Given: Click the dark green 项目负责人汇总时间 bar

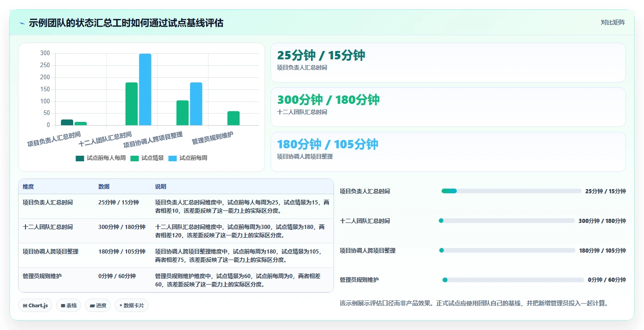Looking at the screenshot, I should (67, 122).
